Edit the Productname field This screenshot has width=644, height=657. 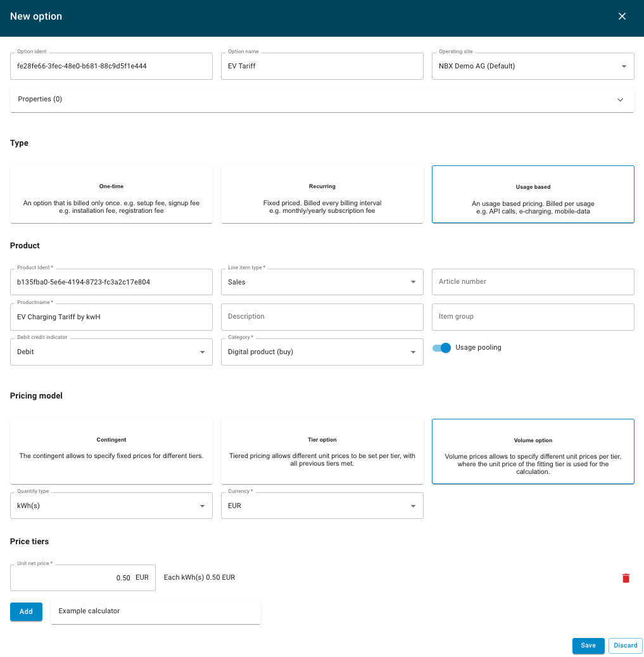click(x=111, y=317)
